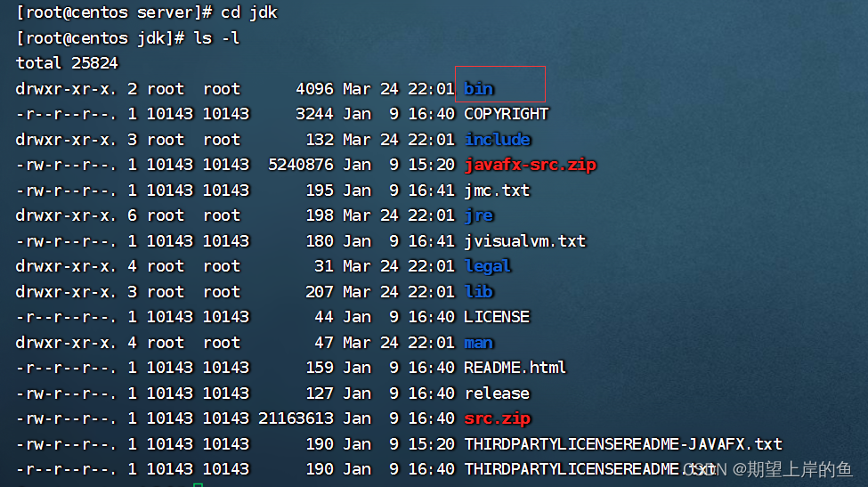868x487 pixels.
Task: Click the size 159 in README.html row
Action: 320,368
